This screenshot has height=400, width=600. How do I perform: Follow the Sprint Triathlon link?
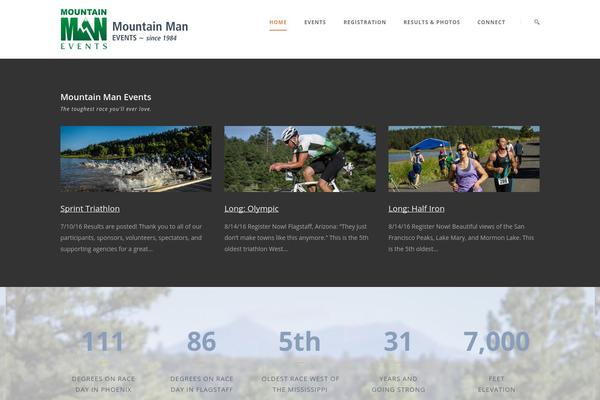[90, 209]
